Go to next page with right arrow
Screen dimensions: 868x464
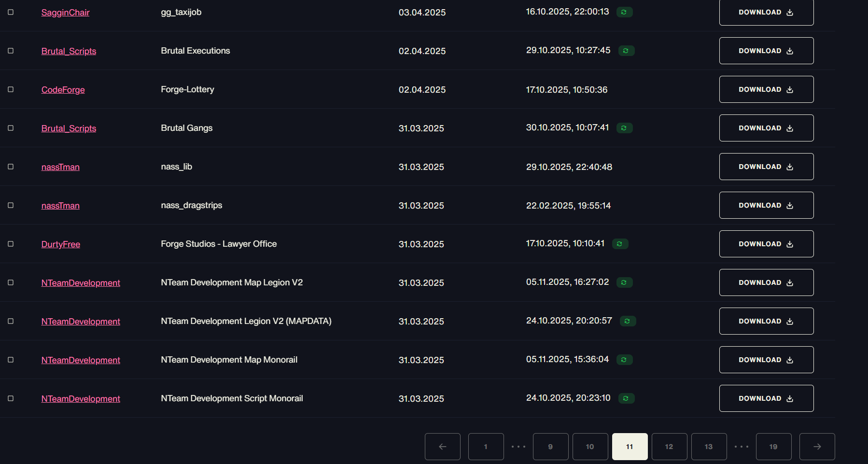point(817,447)
